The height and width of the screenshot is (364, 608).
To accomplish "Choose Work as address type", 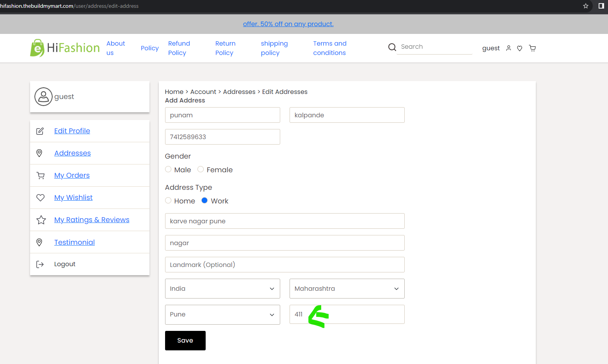I will click(204, 200).
